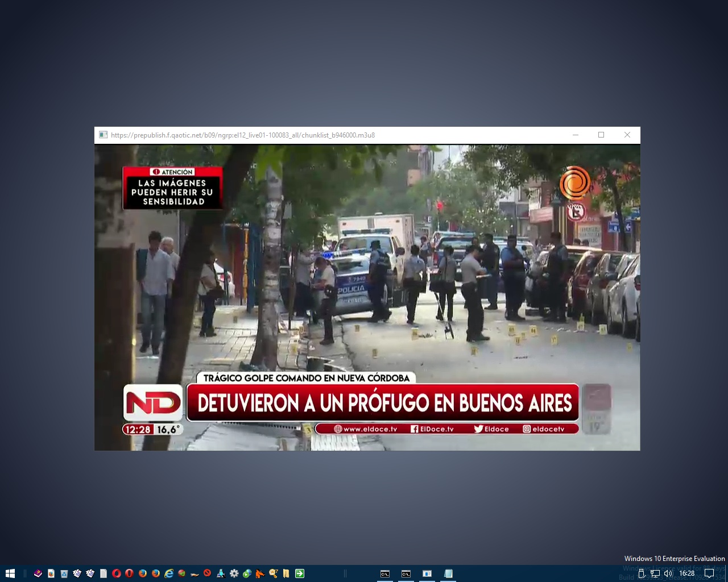The image size is (728, 582).
Task: Click the 16:28 system clock
Action: (687, 573)
